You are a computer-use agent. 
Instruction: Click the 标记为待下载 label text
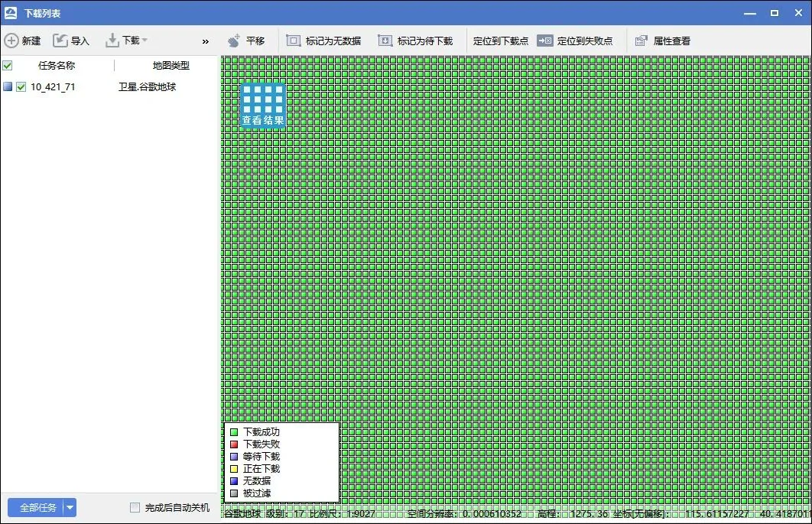point(425,41)
